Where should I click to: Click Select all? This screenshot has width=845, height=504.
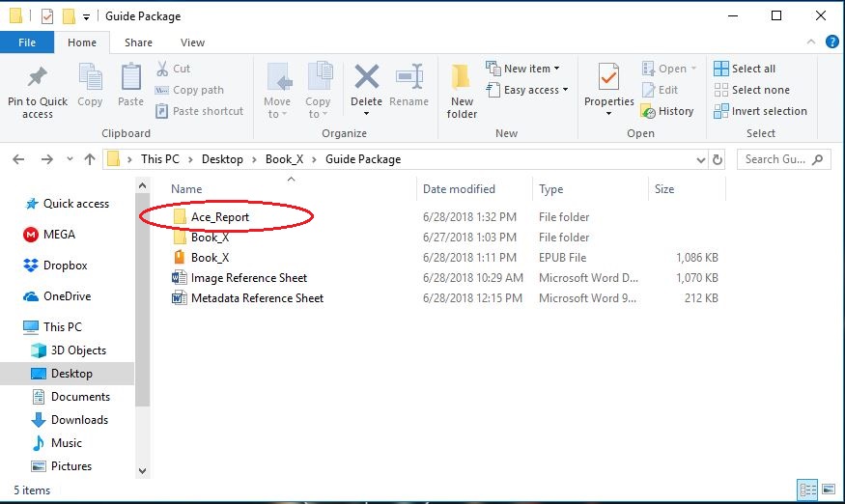coord(745,69)
